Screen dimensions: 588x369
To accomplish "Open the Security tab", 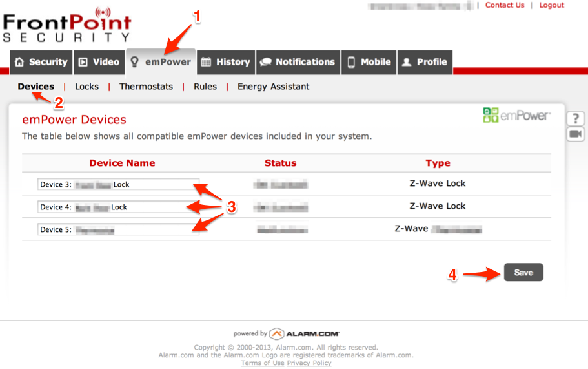I will pyautogui.click(x=41, y=62).
